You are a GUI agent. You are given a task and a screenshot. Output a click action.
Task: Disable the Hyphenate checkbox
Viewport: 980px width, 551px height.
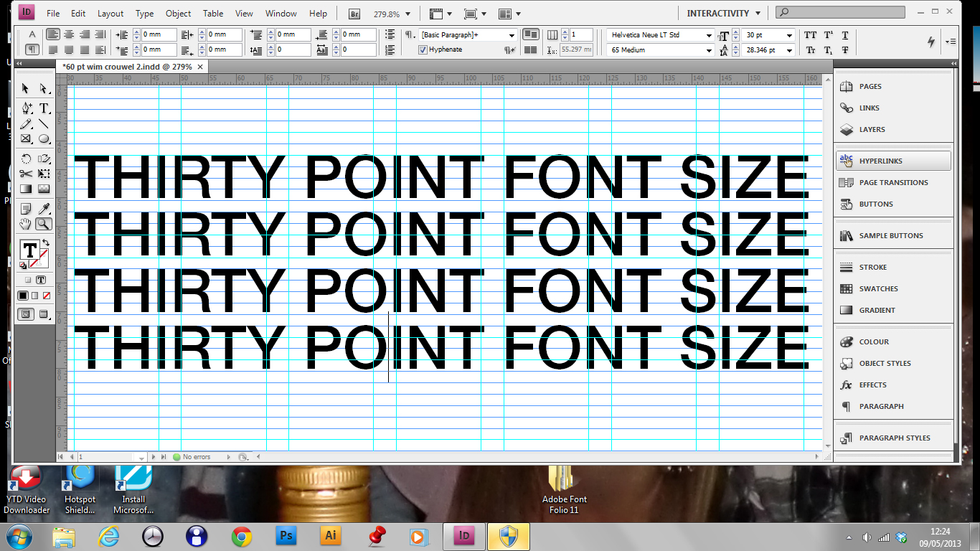[423, 49]
